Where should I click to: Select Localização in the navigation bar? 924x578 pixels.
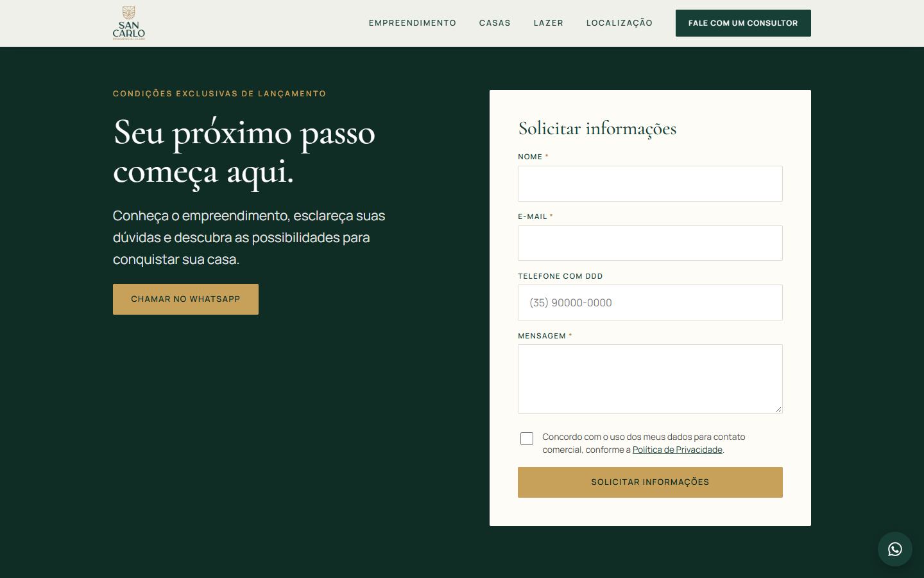point(619,23)
